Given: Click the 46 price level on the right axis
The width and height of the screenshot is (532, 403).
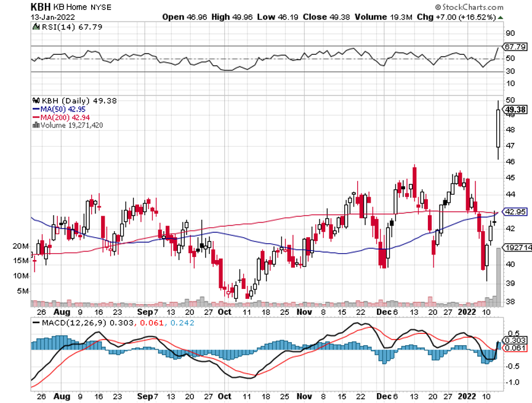Looking at the screenshot, I should click(x=510, y=162).
